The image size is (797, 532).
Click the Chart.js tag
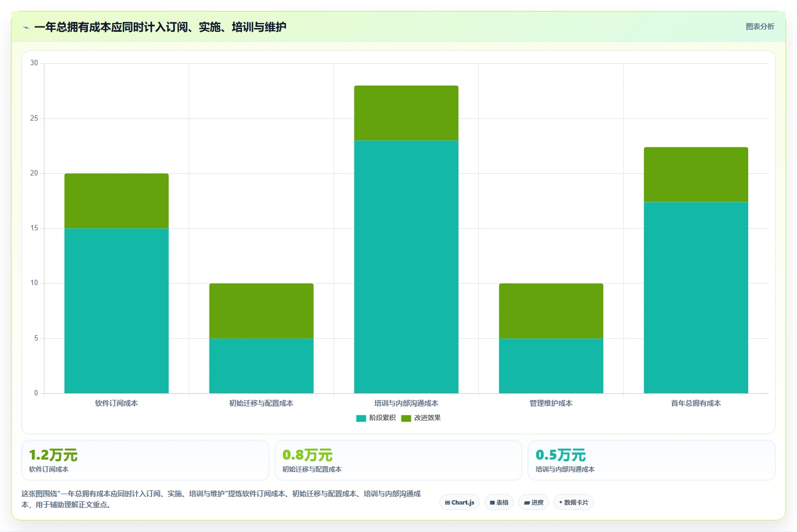(460, 502)
